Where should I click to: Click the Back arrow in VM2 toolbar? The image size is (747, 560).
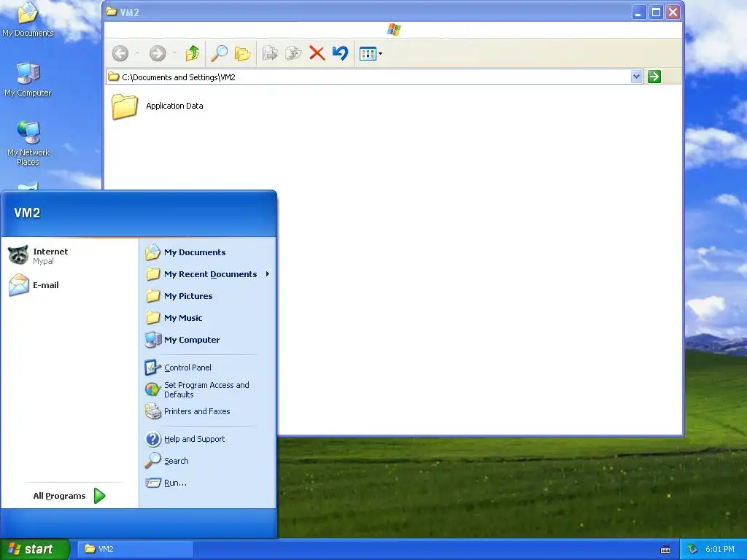click(120, 53)
